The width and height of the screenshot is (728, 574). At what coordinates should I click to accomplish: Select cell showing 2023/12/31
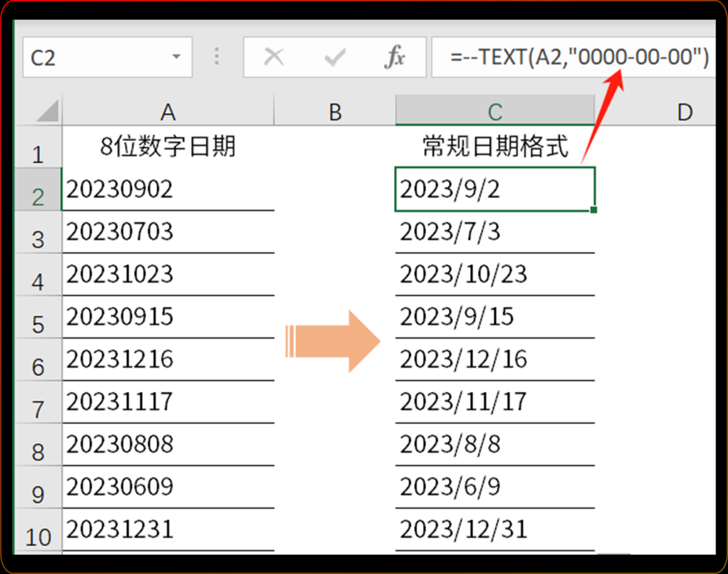(495, 531)
